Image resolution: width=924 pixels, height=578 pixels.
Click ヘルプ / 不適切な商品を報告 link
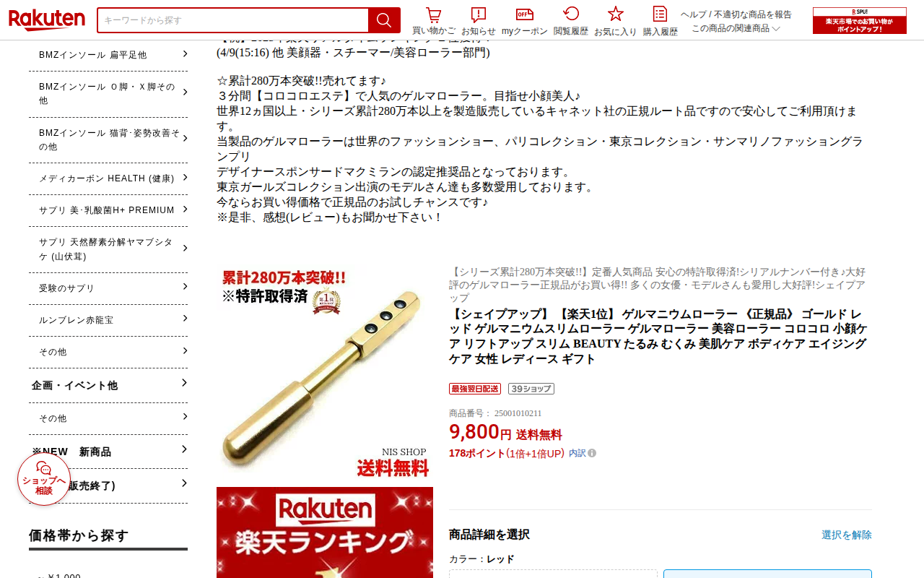[736, 14]
